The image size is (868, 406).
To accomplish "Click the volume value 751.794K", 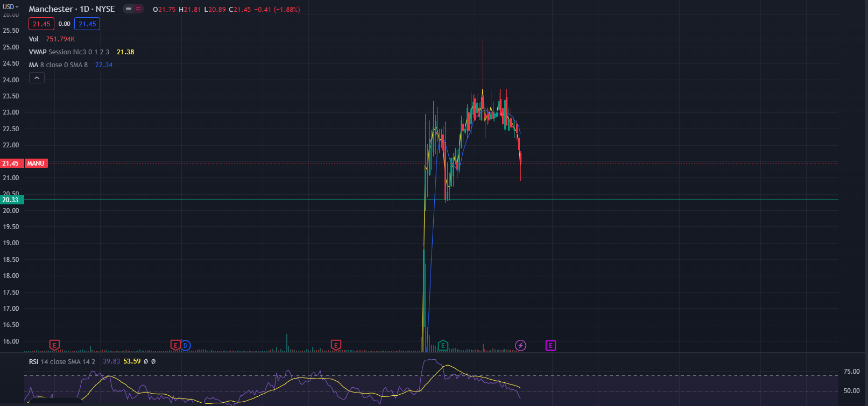I will tap(60, 39).
